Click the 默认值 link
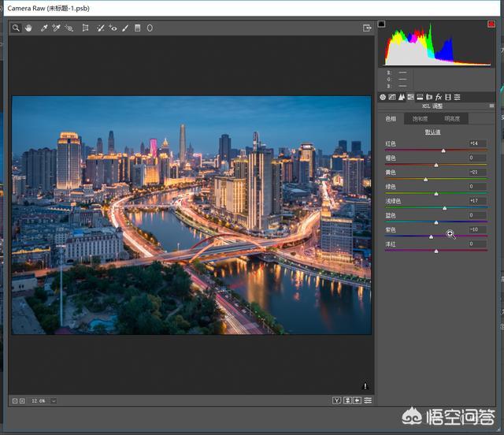Screen dimensions: 504x435 coord(434,132)
